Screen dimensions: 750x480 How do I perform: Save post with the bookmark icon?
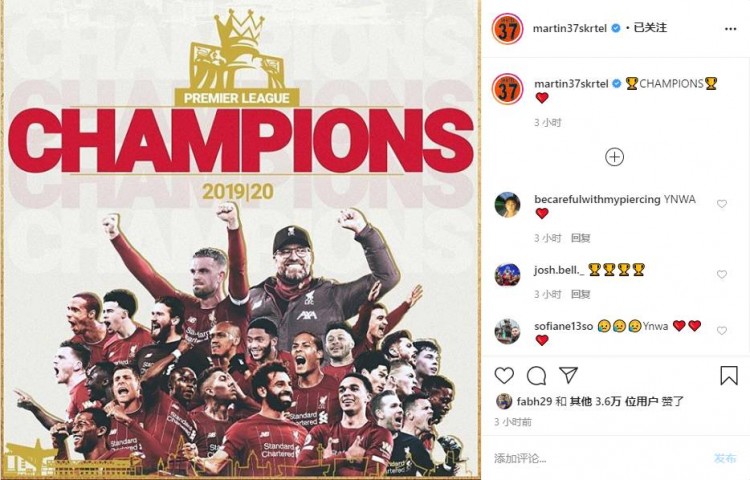pyautogui.click(x=729, y=375)
